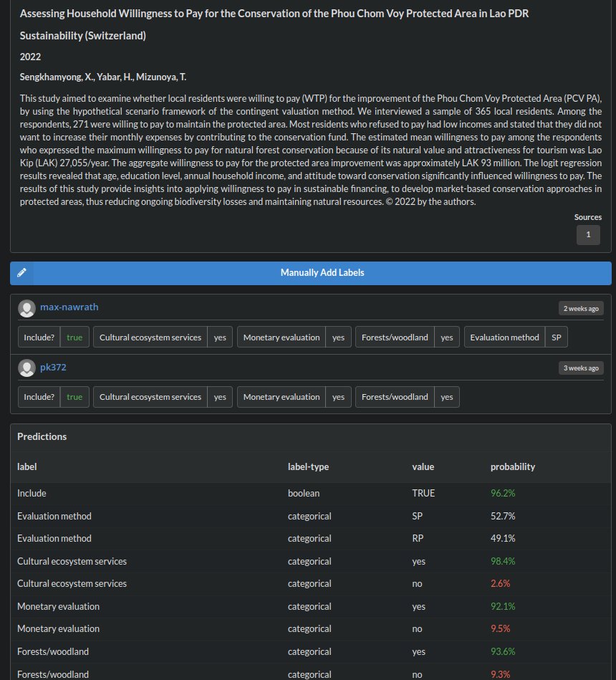Click pk372 avatar icon
616x680 pixels.
[27, 368]
